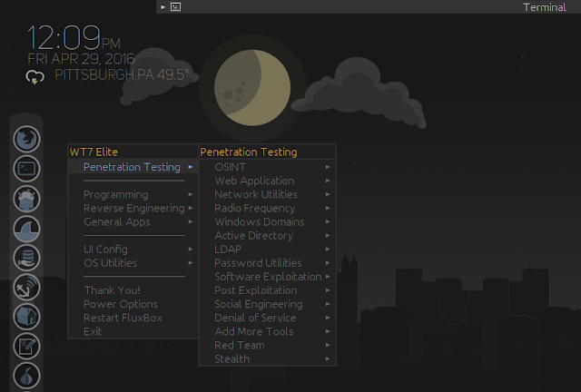Click the play arrow in the top toolbar
Screen dimensions: 581x392
(x=162, y=6)
